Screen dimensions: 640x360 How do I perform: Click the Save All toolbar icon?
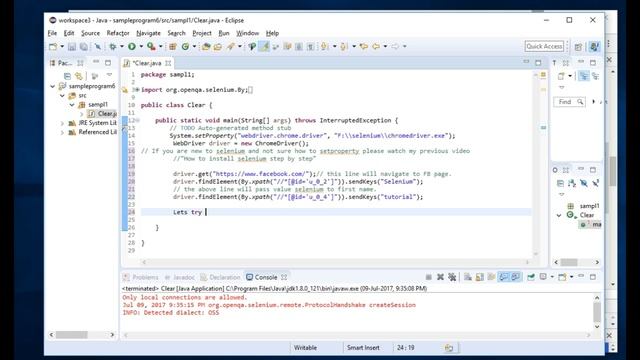click(x=84, y=47)
